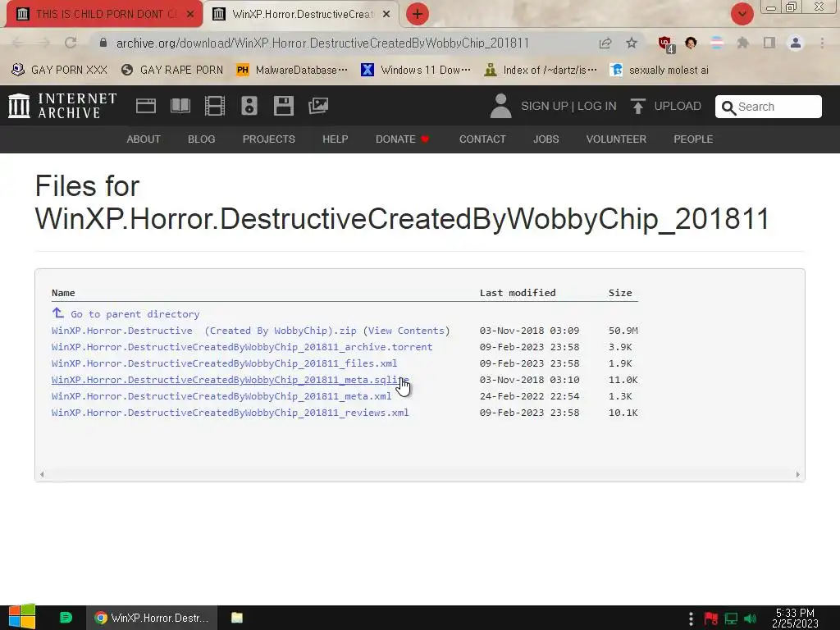The image size is (840, 630).
Task: Open the Images picture icon
Action: (x=318, y=106)
